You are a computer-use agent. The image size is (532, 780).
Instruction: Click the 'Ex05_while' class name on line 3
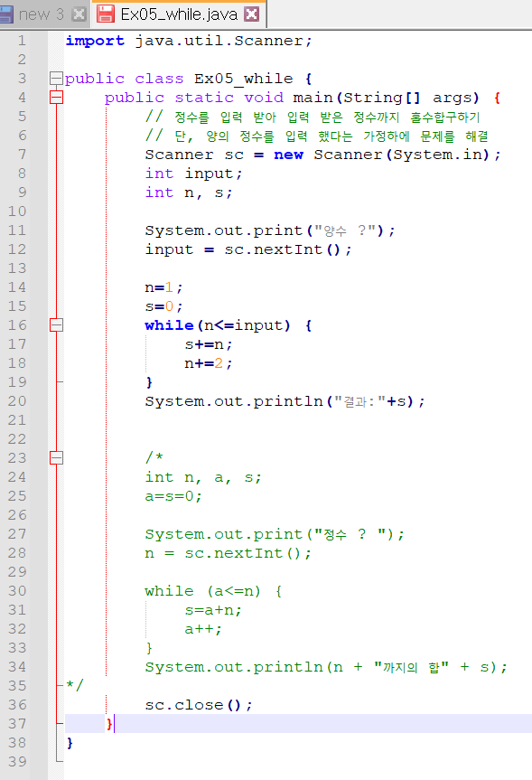[244, 79]
